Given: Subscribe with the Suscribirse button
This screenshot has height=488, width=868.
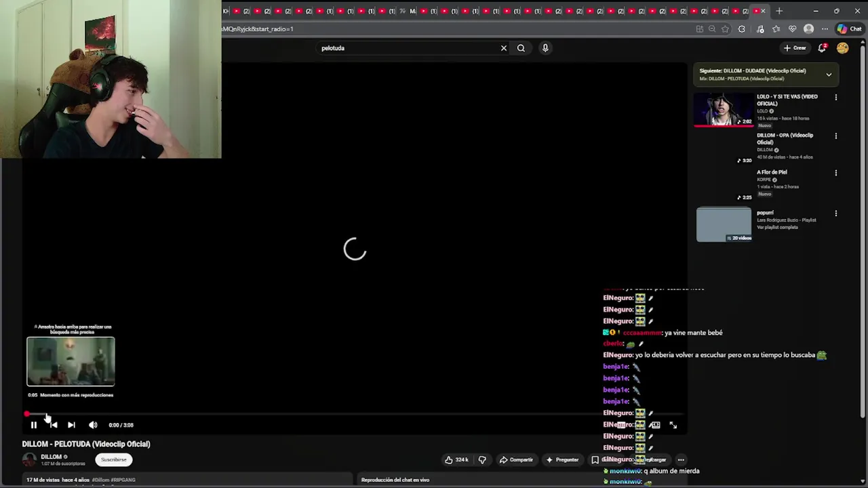Looking at the screenshot, I should 114,460.
